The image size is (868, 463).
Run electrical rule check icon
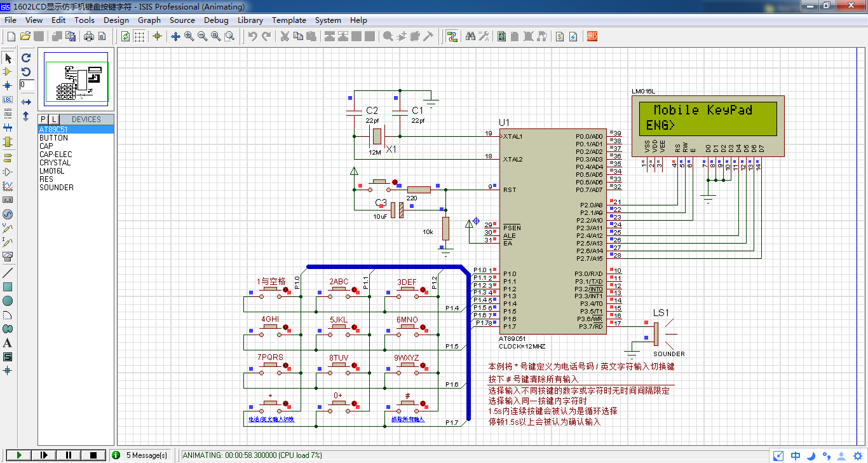573,36
